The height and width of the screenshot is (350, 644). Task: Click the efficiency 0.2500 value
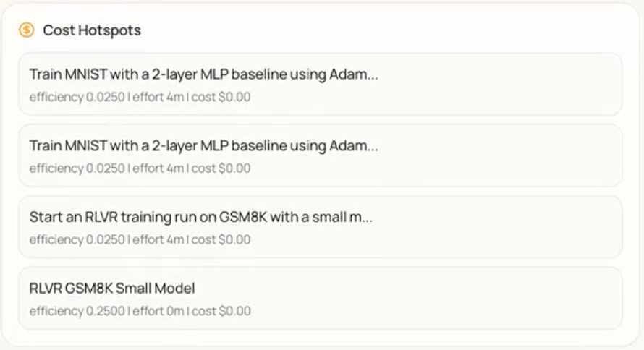coord(77,311)
